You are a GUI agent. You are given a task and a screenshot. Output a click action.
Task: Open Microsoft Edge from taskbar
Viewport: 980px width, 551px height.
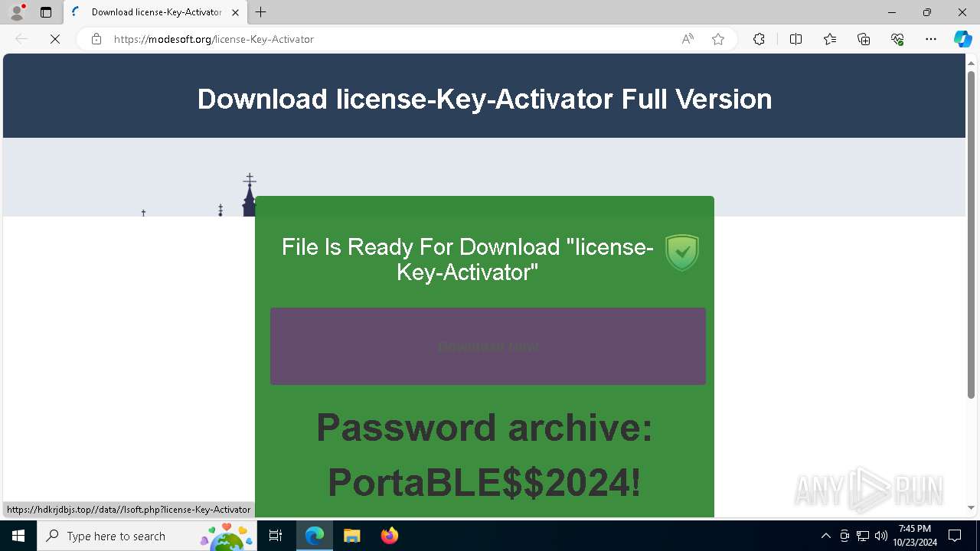pos(315,536)
